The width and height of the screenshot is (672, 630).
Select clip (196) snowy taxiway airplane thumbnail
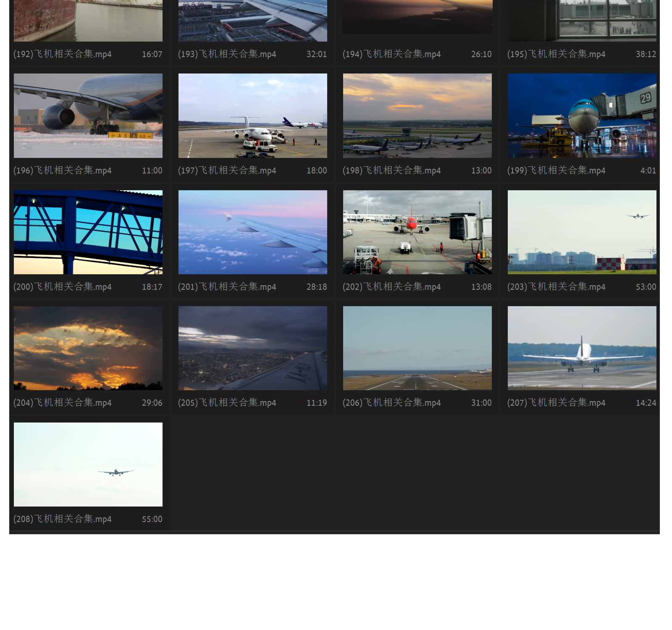click(x=88, y=116)
